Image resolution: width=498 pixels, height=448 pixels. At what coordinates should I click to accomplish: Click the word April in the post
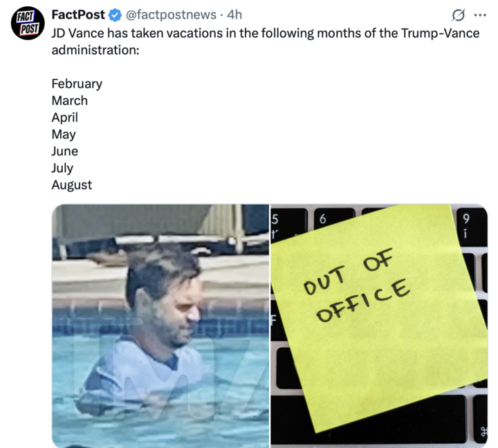(65, 118)
